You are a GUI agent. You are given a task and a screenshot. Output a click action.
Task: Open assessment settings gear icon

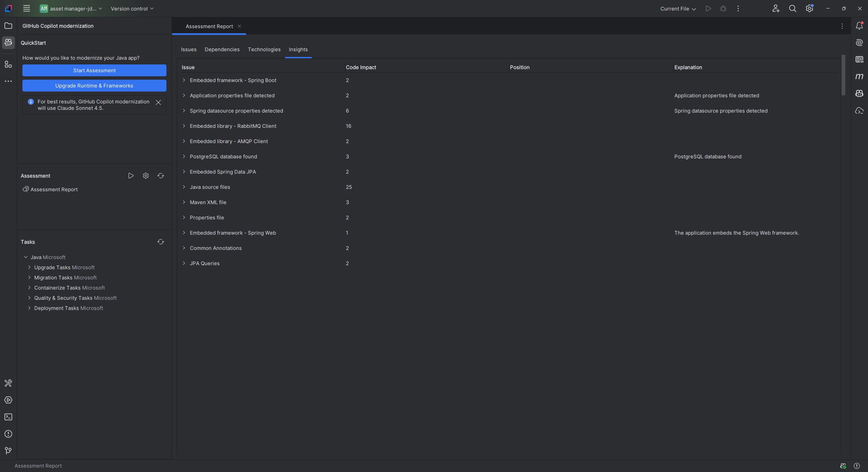coord(146,176)
